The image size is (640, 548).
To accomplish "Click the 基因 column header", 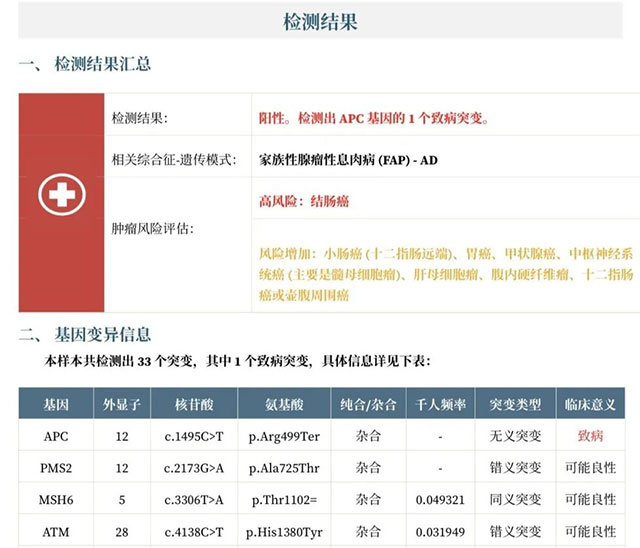I will pyautogui.click(x=56, y=405).
